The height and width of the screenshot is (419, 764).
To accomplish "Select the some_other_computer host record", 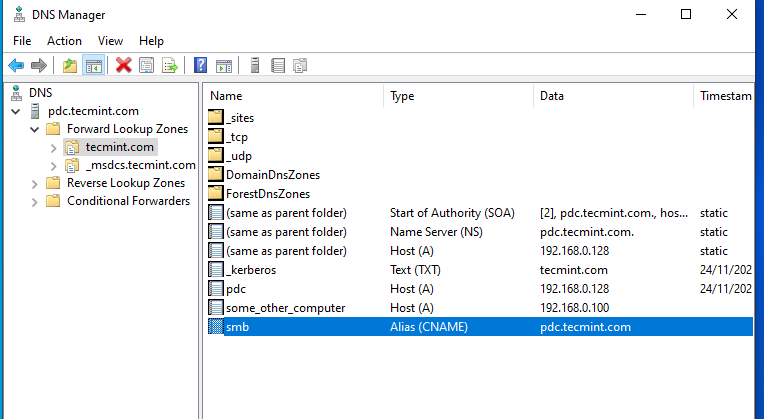I will (285, 307).
